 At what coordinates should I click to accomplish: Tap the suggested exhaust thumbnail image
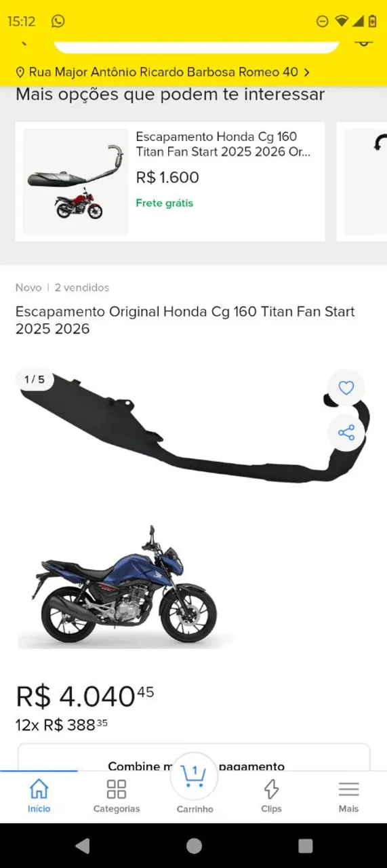(75, 182)
